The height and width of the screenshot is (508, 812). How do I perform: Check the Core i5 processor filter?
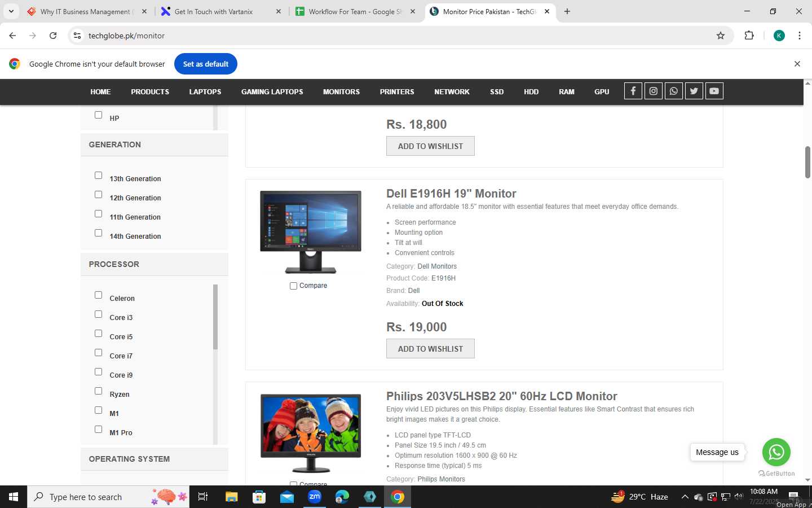click(98, 334)
